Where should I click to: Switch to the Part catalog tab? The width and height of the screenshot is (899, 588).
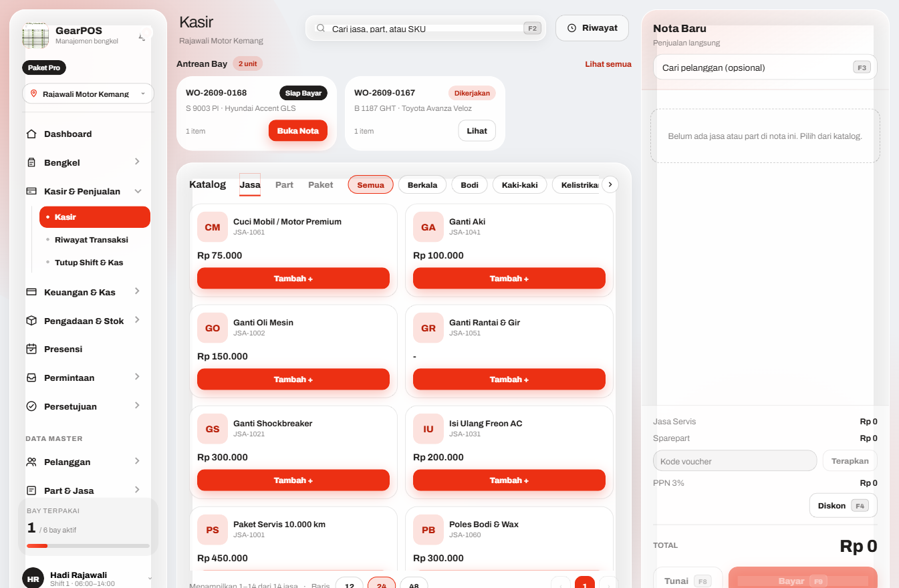[x=284, y=184]
